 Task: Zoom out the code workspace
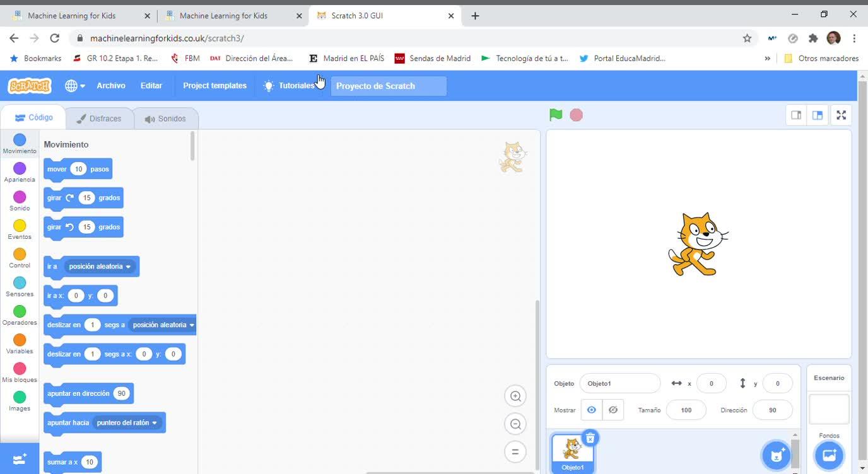click(x=515, y=424)
